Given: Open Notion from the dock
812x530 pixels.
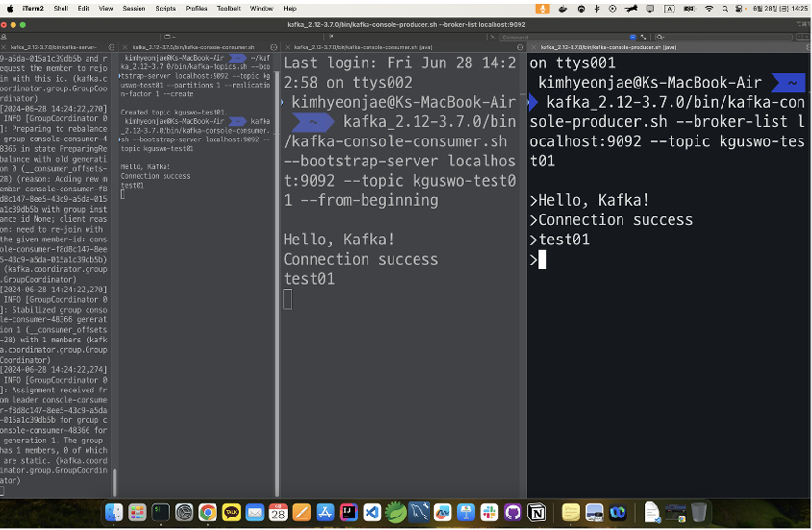Looking at the screenshot, I should 537,514.
